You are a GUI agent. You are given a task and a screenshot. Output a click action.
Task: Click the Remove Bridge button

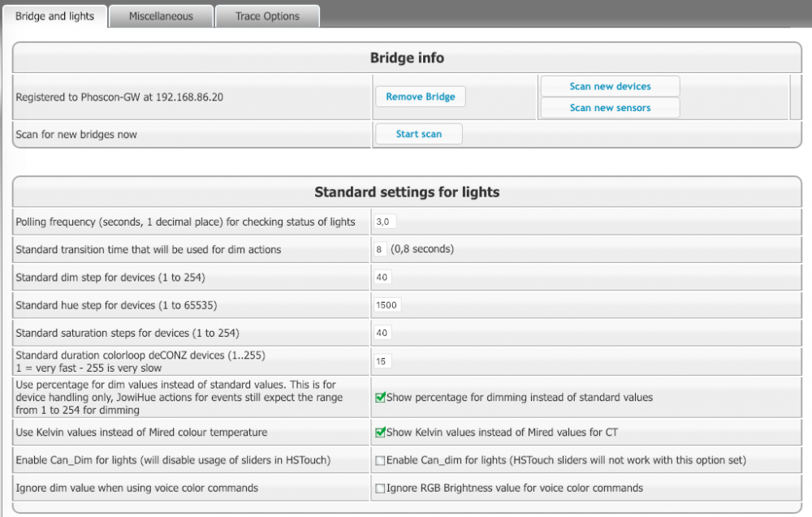coord(421,97)
